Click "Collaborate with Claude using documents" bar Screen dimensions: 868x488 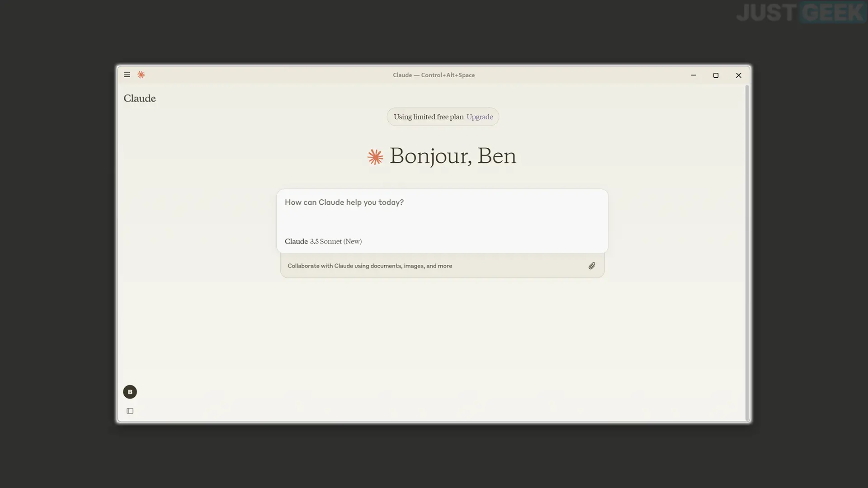coord(442,266)
